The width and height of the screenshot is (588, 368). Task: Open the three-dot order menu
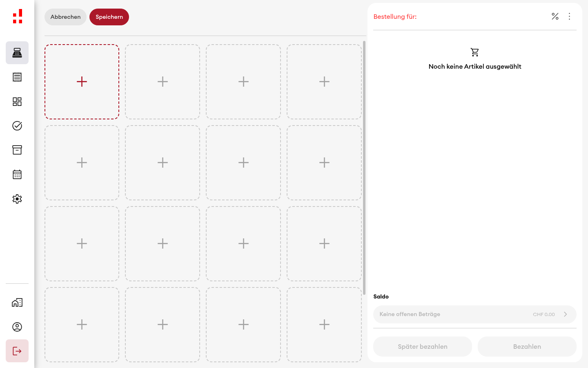pos(569,16)
